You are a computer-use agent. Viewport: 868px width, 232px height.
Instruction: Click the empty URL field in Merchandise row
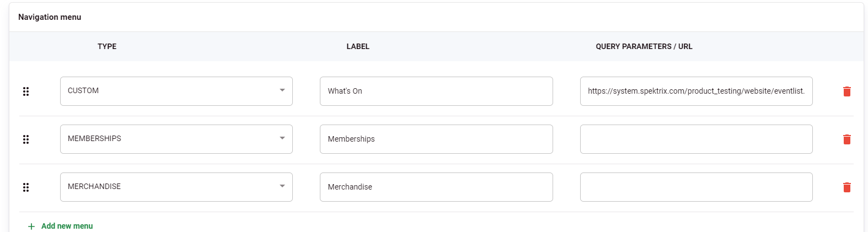pos(696,187)
